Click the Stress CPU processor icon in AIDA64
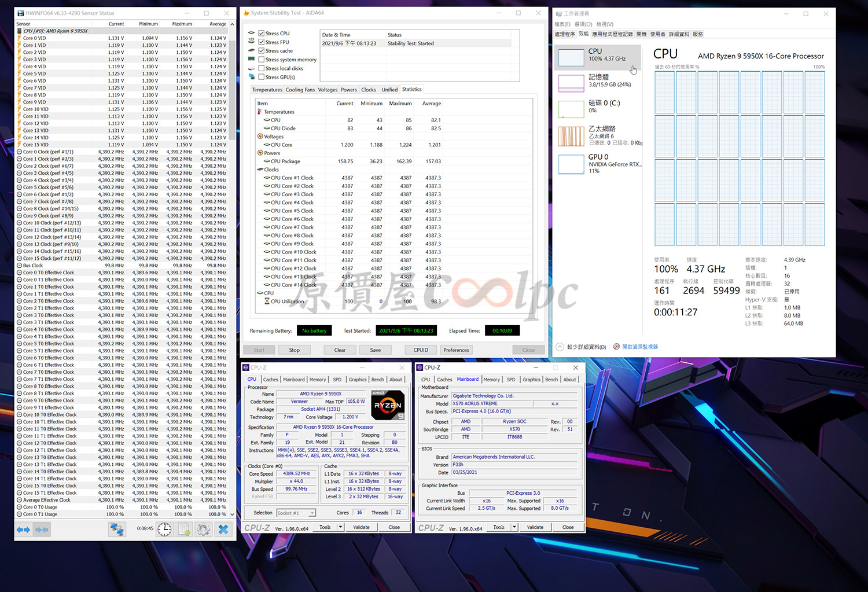 pyautogui.click(x=251, y=33)
